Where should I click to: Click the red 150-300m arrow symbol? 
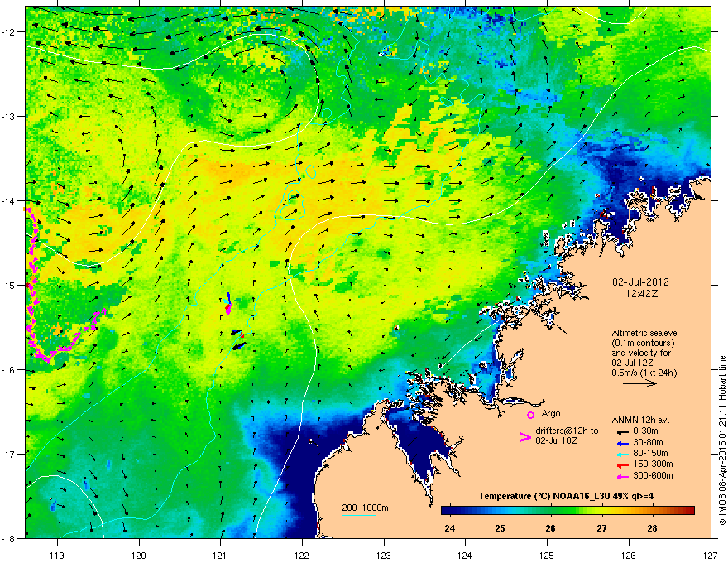point(623,465)
